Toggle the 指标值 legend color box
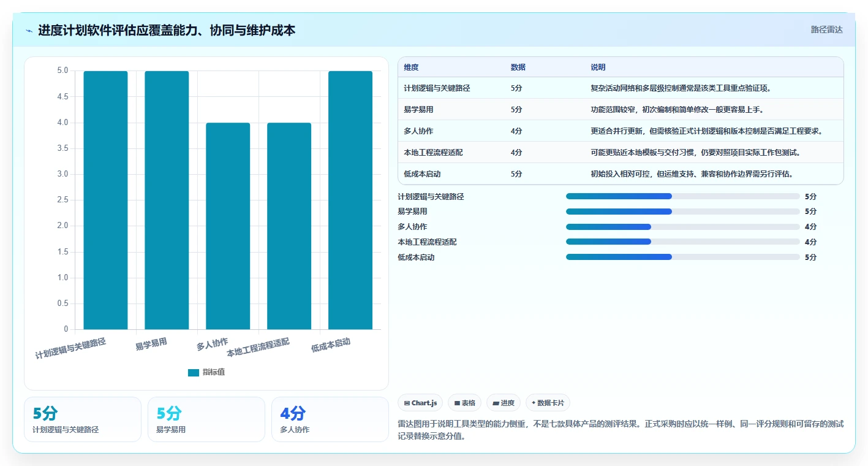This screenshot has width=868, height=466. tap(194, 372)
